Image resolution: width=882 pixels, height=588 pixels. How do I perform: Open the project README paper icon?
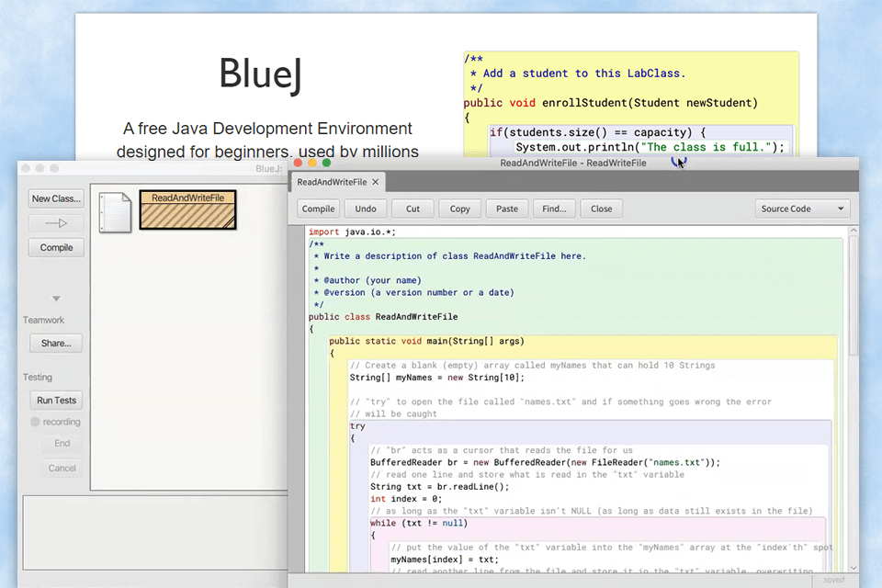[x=115, y=212]
